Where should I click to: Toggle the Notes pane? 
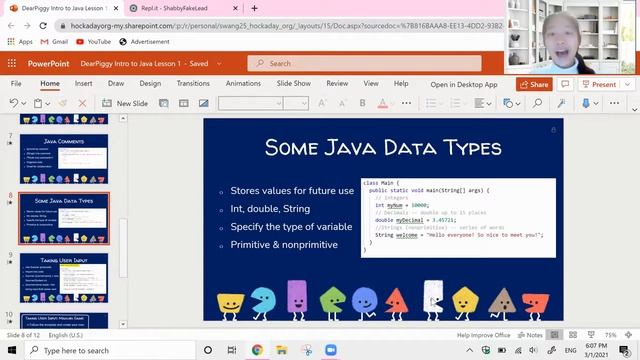[x=530, y=335]
